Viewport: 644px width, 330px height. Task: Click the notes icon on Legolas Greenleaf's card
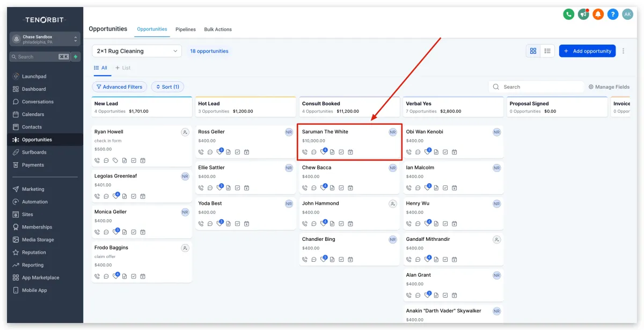tap(125, 196)
